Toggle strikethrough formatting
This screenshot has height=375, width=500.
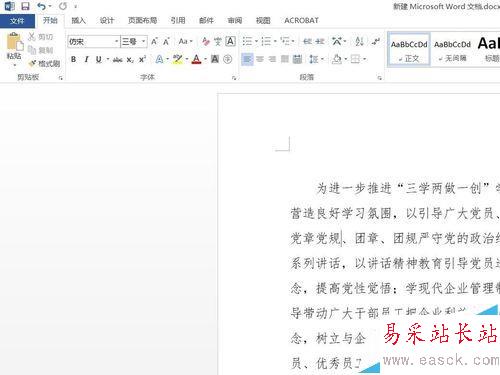pos(118,60)
